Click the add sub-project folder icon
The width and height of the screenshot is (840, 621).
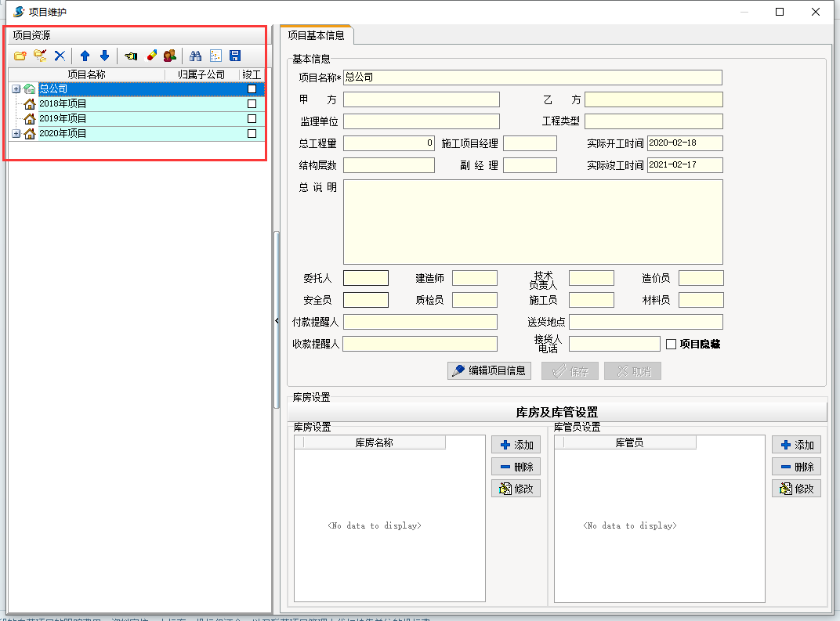click(x=40, y=56)
